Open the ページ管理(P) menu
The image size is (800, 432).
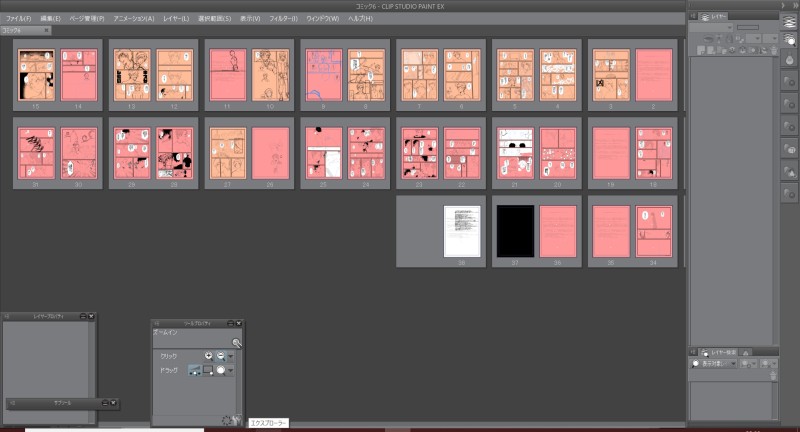tap(87, 18)
